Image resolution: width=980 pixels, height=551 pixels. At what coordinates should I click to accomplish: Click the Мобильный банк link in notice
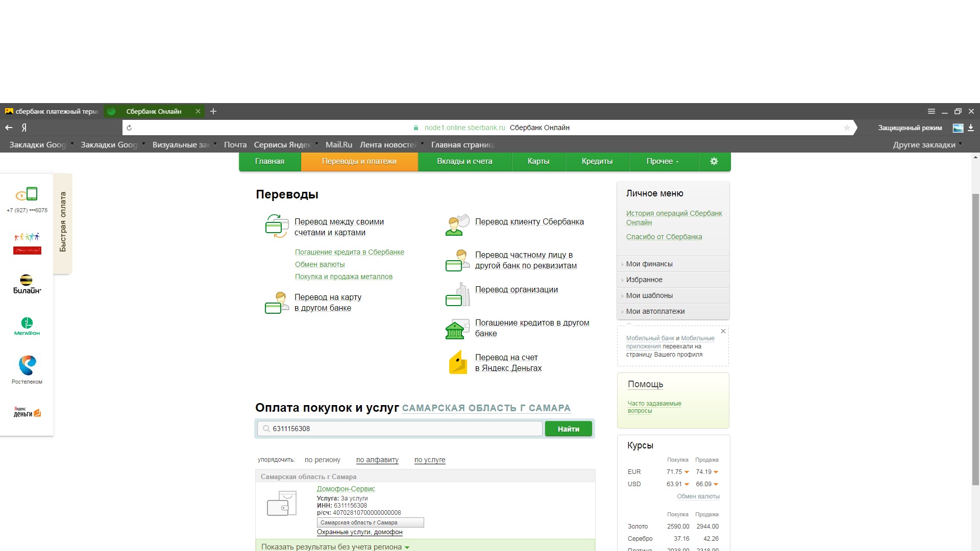coord(650,338)
